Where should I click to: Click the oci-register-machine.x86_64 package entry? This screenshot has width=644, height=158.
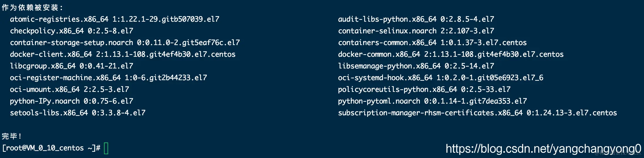[108, 78]
